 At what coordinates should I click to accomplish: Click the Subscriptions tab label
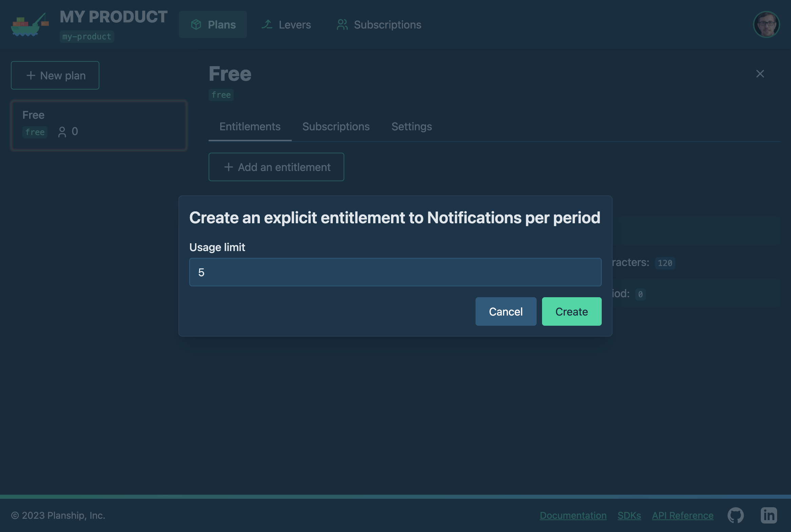tap(336, 127)
